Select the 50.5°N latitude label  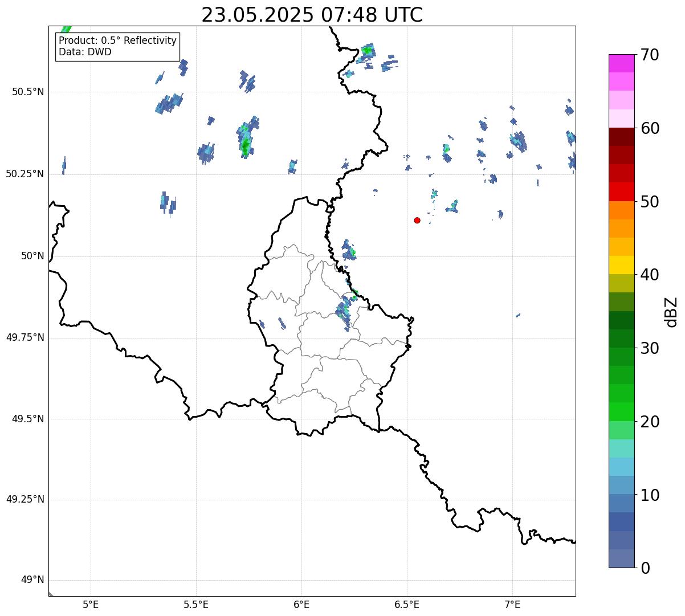pyautogui.click(x=28, y=92)
